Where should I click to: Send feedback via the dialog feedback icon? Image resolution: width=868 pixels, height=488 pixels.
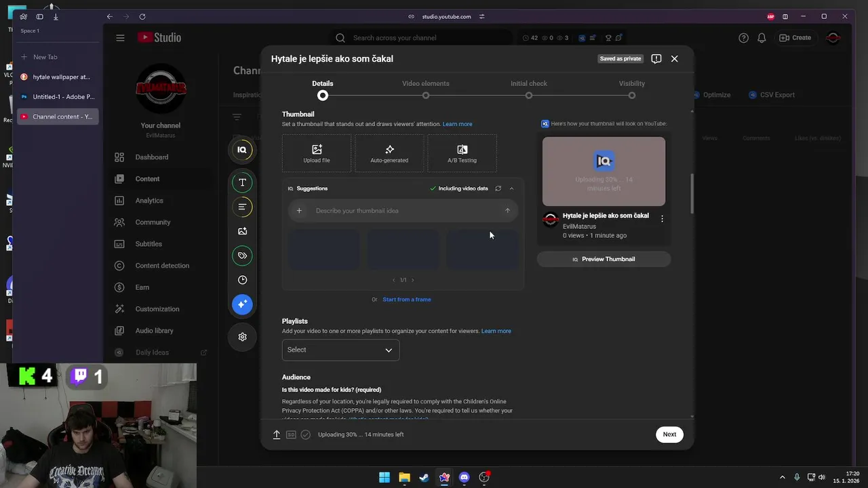click(656, 59)
